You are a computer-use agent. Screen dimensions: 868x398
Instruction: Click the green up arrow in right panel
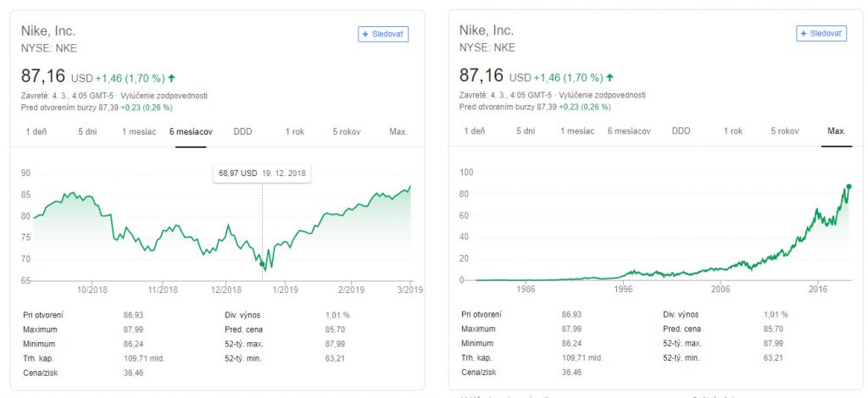click(x=610, y=78)
